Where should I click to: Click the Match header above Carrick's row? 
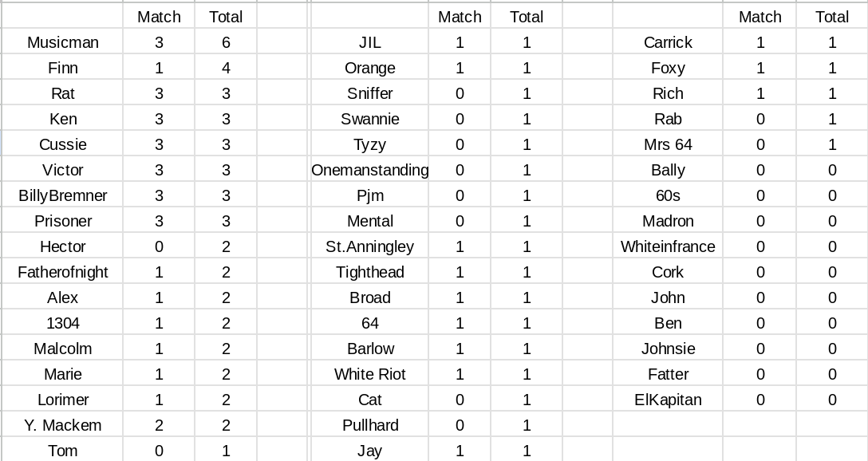coord(759,17)
